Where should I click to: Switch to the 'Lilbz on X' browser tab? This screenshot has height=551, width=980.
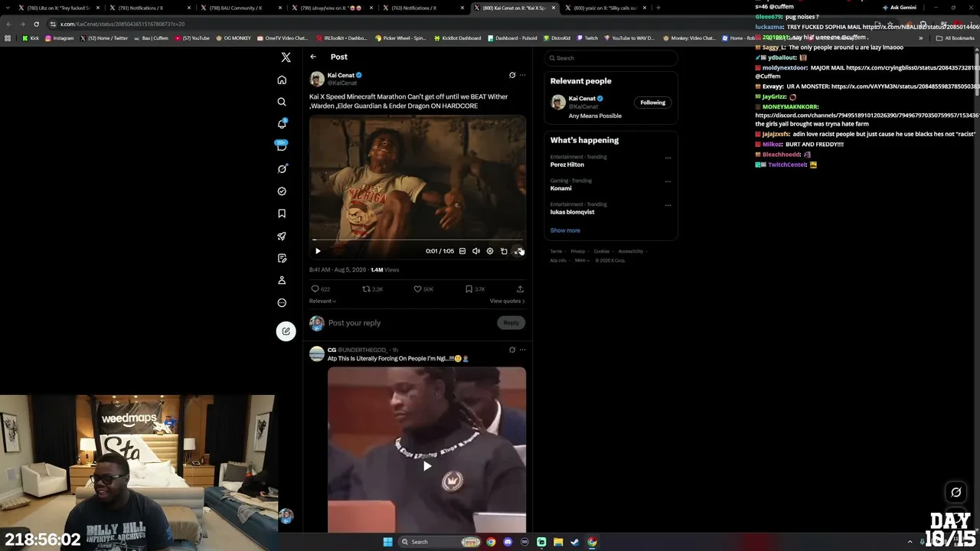click(59, 8)
